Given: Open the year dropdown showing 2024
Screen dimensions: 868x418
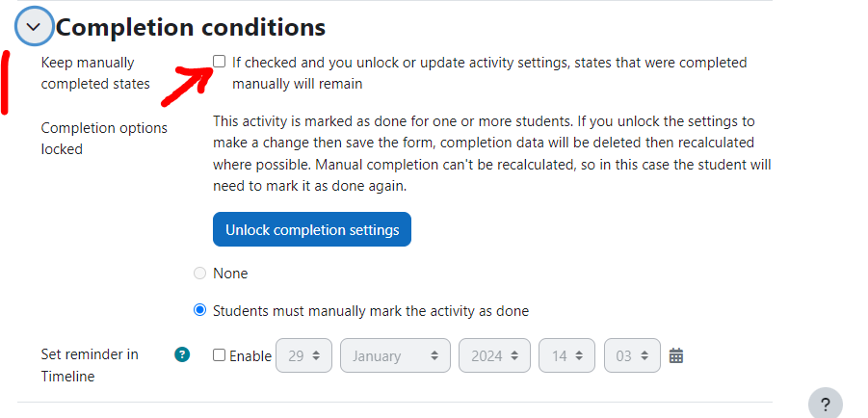Looking at the screenshot, I should pos(494,355).
